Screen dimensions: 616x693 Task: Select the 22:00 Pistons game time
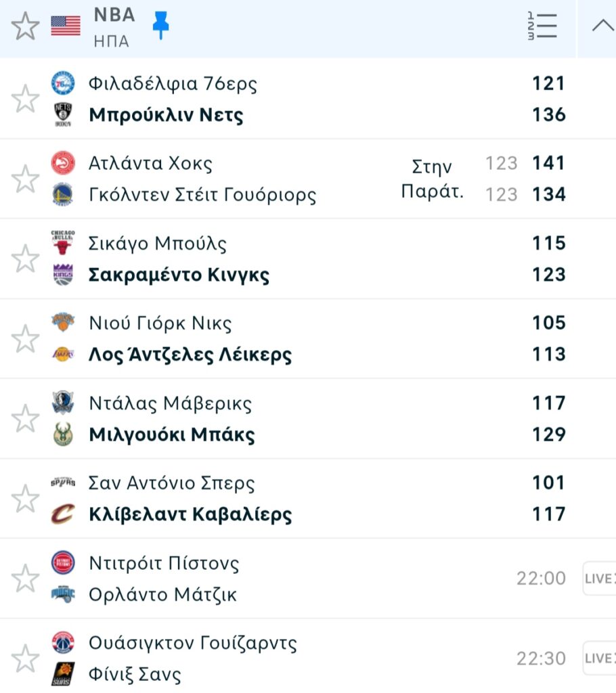click(541, 579)
